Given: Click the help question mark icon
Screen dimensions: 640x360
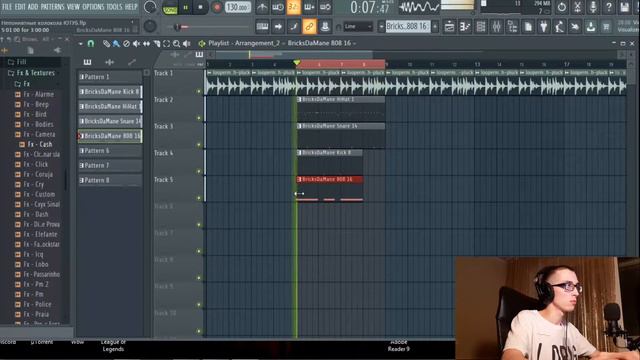Looking at the screenshot, I should tap(609, 7).
